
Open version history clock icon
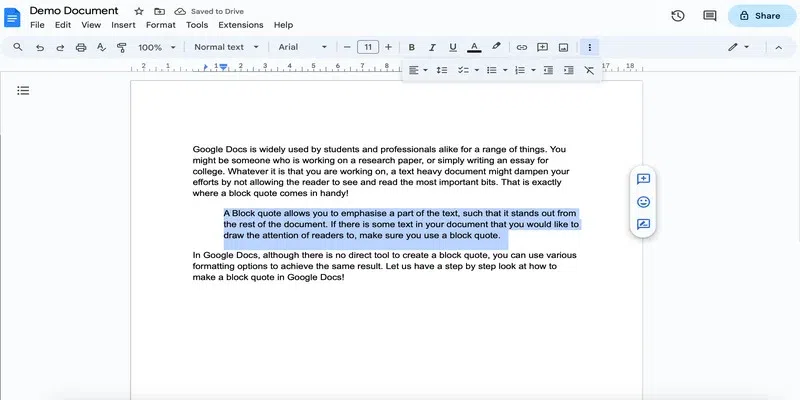678,16
